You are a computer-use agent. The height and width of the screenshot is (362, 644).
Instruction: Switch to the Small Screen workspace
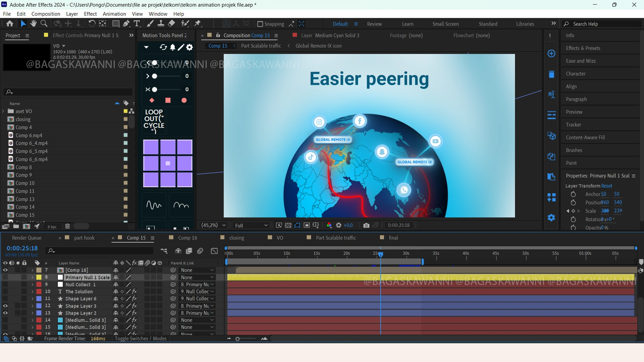click(445, 24)
